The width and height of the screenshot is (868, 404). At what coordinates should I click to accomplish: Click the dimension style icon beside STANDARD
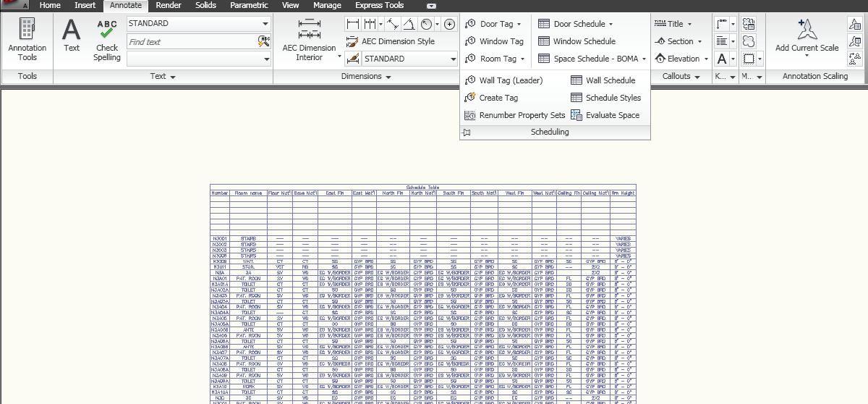(x=352, y=59)
